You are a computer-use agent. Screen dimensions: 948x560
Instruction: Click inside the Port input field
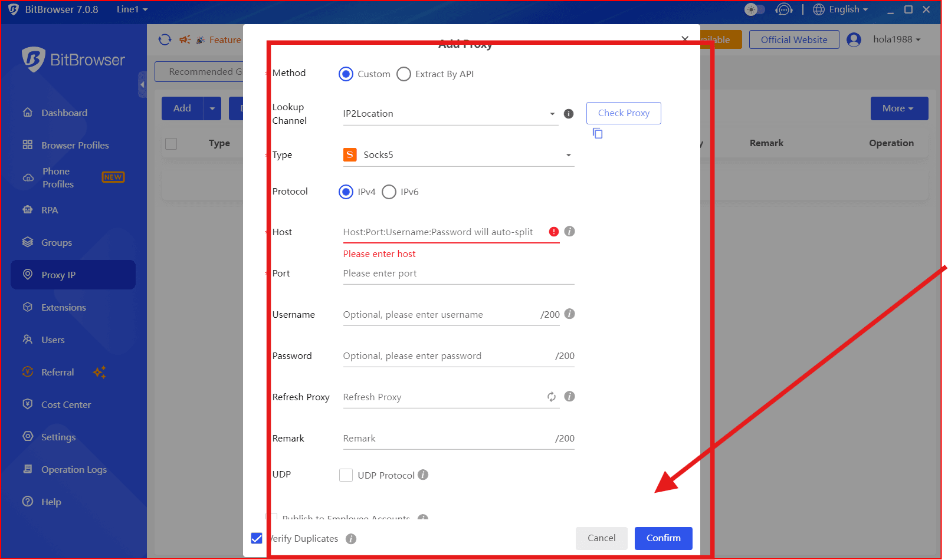458,274
